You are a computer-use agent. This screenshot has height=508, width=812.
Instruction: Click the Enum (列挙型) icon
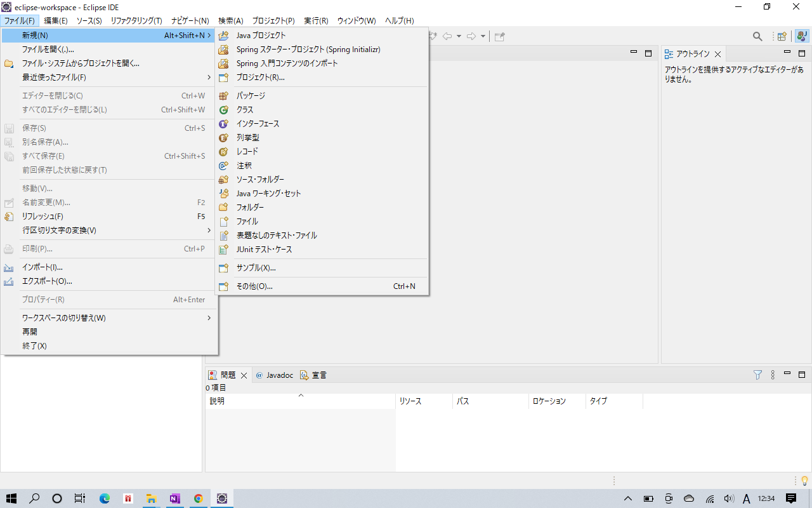[223, 138]
